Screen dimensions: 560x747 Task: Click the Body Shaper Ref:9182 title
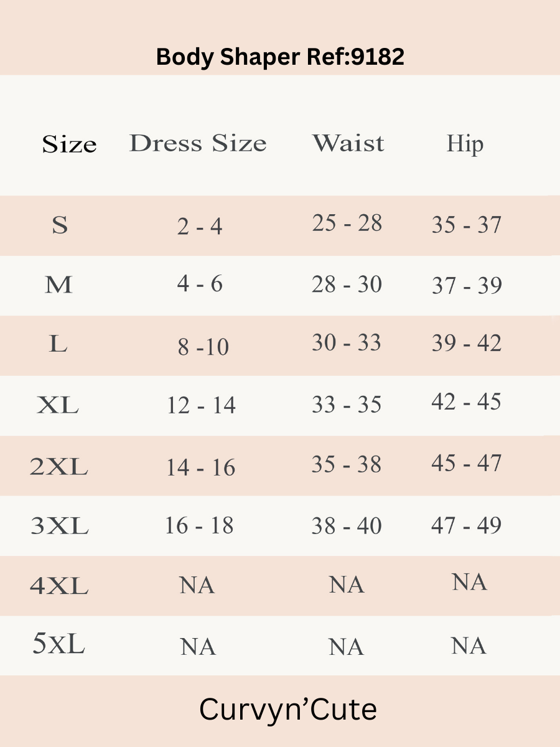click(x=280, y=57)
